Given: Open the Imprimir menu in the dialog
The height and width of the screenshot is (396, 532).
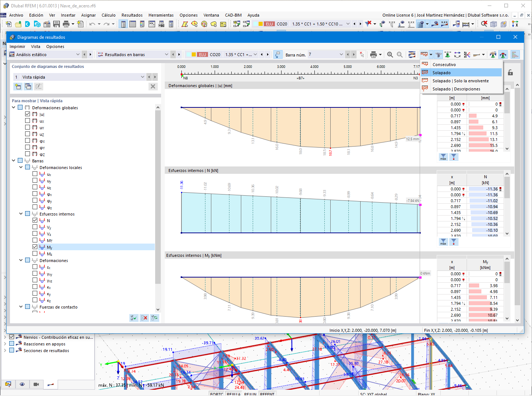Looking at the screenshot, I should [17, 47].
